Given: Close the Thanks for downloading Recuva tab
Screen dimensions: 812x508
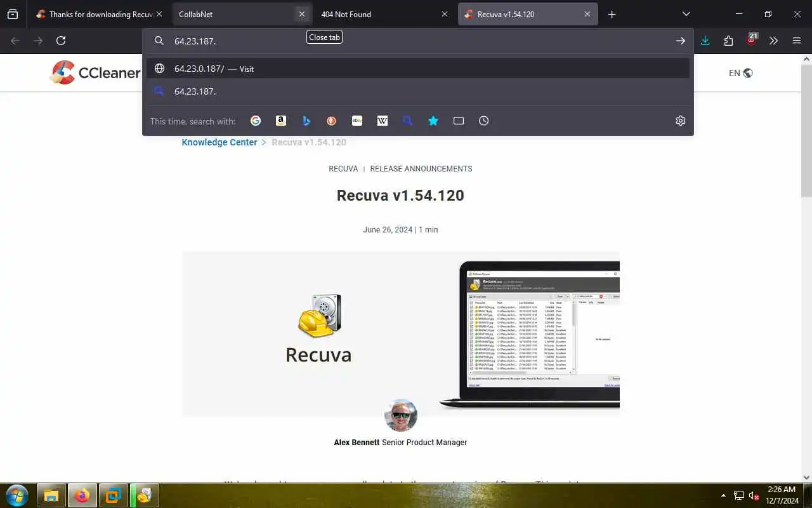Looking at the screenshot, I should point(159,14).
